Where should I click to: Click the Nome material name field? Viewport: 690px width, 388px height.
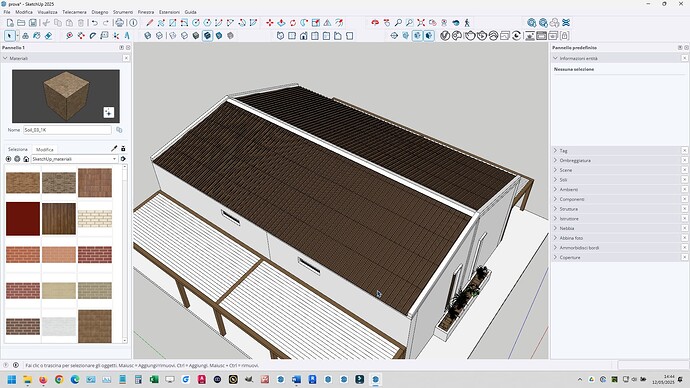coord(67,130)
